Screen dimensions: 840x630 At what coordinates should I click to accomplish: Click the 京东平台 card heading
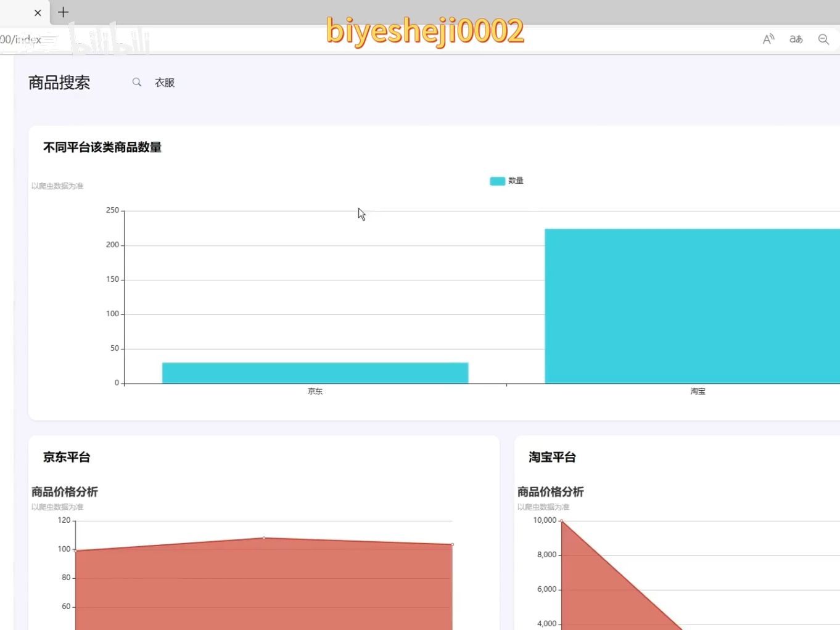point(67,457)
